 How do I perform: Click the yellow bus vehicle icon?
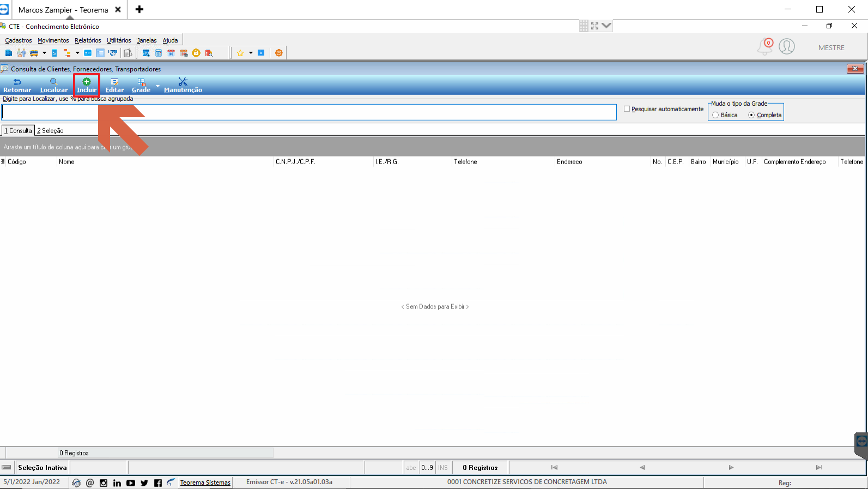click(34, 53)
